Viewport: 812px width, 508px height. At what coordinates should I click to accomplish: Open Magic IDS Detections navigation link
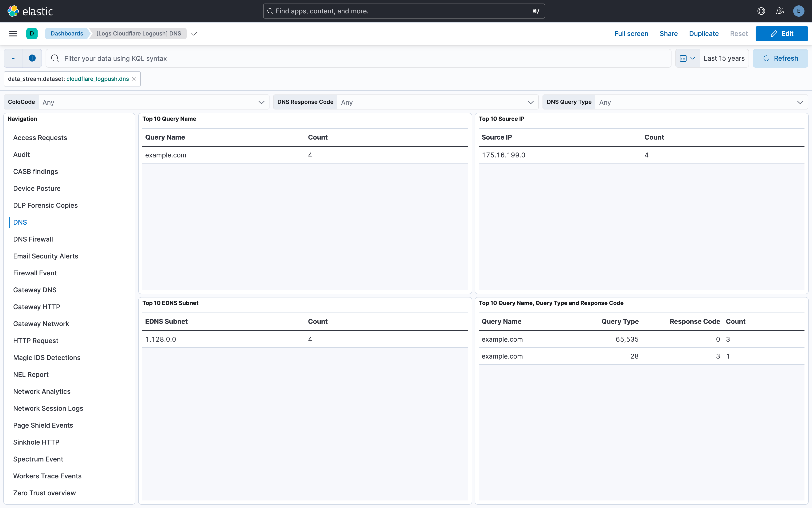(x=47, y=357)
